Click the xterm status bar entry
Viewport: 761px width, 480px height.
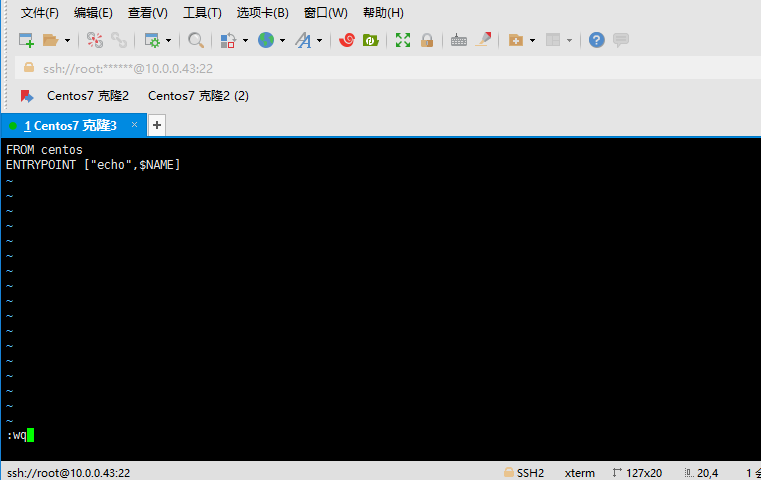pos(579,473)
